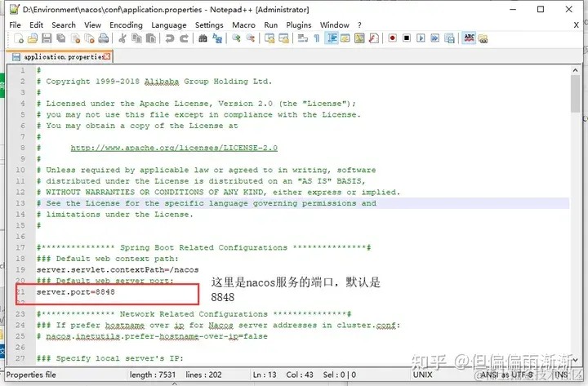Start macro recording with red dot icon

click(393, 38)
